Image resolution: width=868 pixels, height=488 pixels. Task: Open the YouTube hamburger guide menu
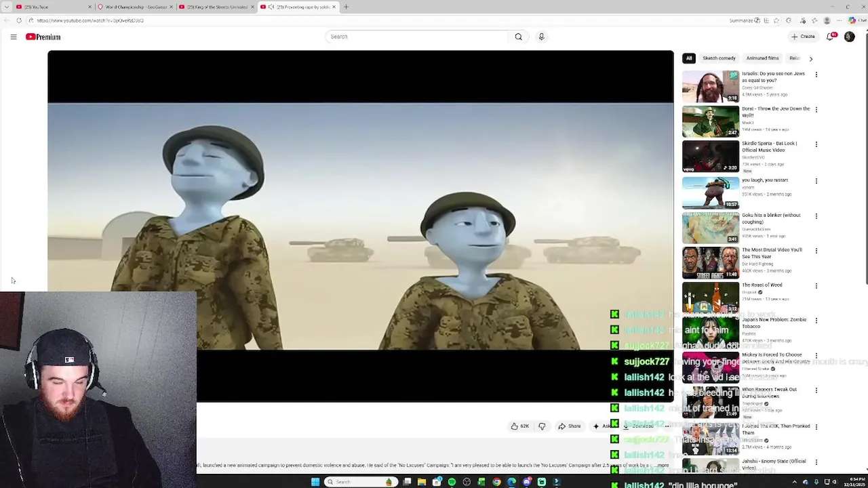14,37
